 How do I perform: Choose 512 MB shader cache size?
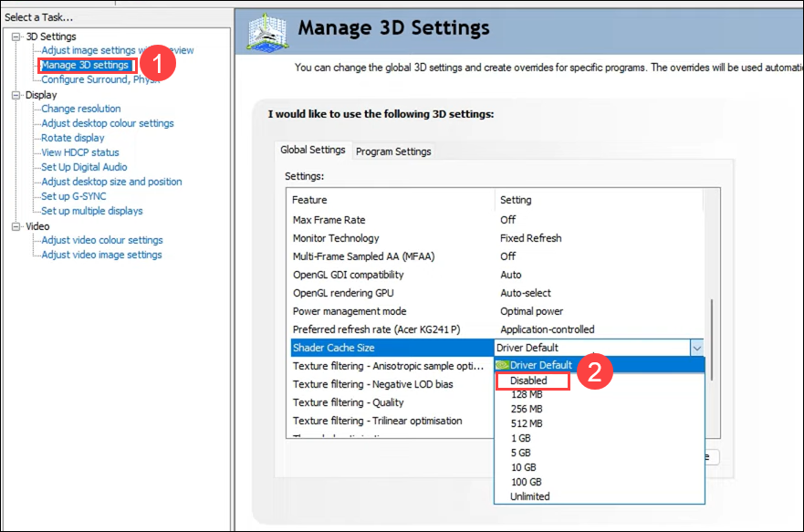(x=527, y=423)
